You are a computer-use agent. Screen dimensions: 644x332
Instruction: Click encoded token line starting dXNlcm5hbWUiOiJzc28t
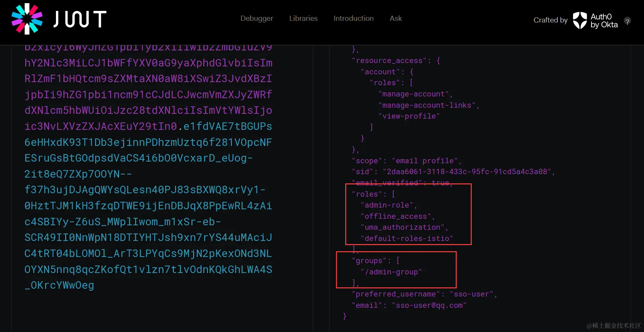pos(148,110)
